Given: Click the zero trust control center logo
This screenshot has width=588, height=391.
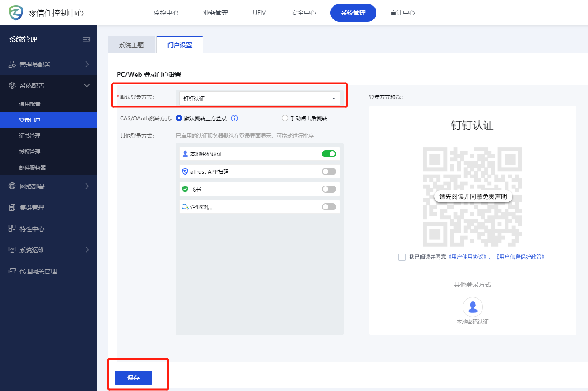Looking at the screenshot, I should tap(16, 13).
